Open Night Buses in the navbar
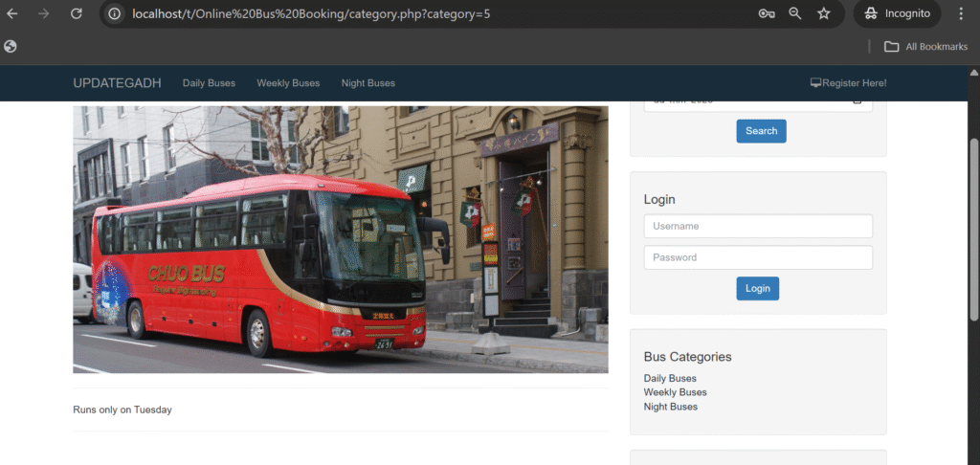Viewport: 980px width, 465px height. pos(368,83)
